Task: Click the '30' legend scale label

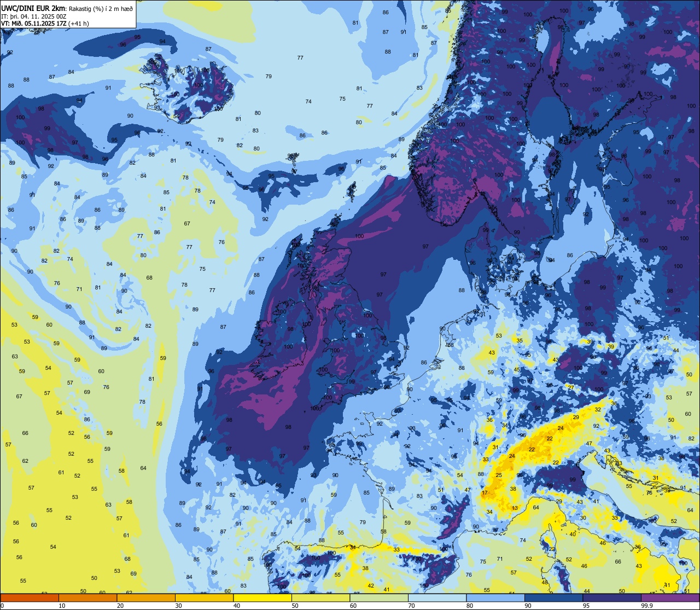Action: (x=178, y=606)
